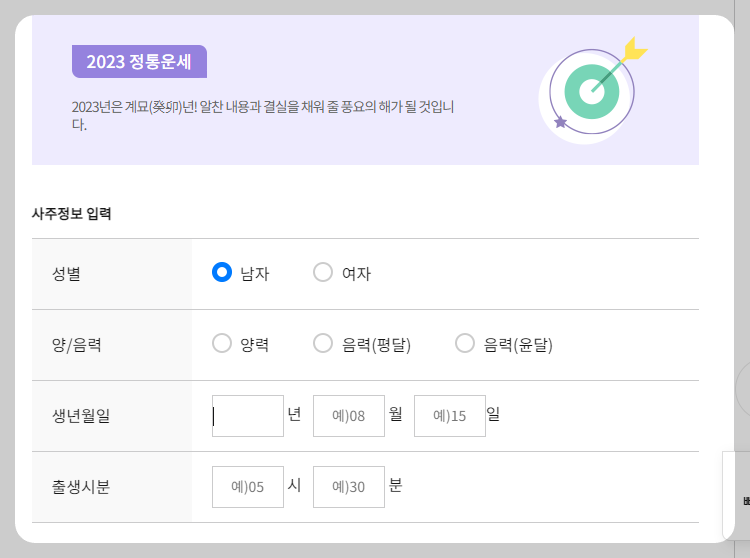Image resolution: width=750 pixels, height=558 pixels.
Task: Select the 여자 gender radio button
Action: 323,272
